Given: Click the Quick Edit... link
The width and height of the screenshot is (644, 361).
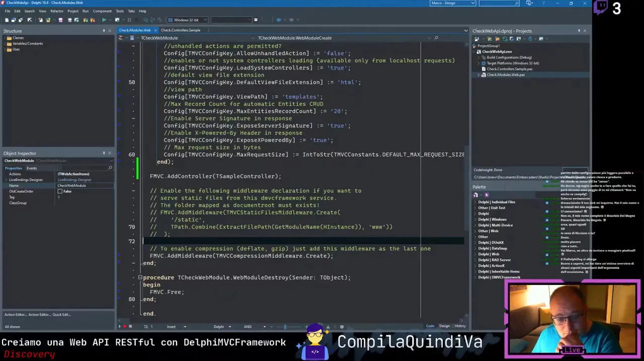Looking at the screenshot, I should coord(61,315).
